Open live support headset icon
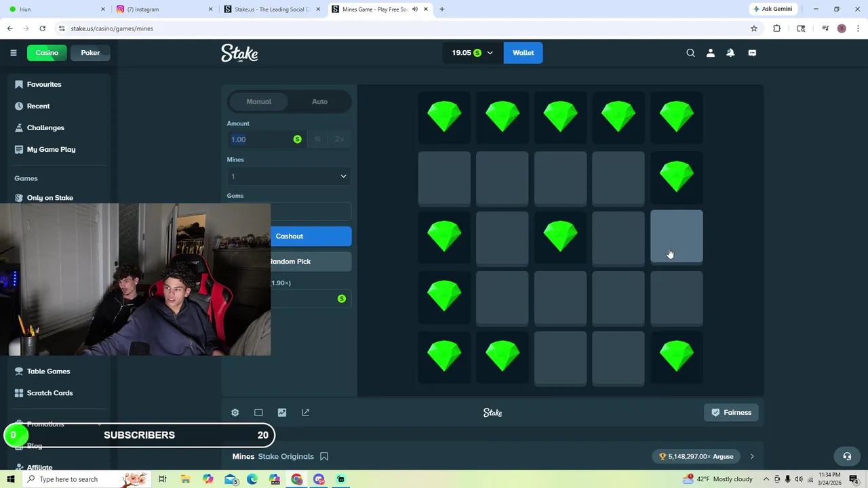Image resolution: width=868 pixels, height=488 pixels. (x=846, y=456)
